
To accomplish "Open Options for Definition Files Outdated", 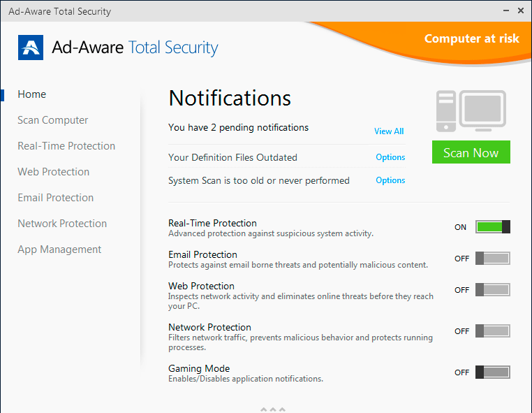I will (x=390, y=157).
